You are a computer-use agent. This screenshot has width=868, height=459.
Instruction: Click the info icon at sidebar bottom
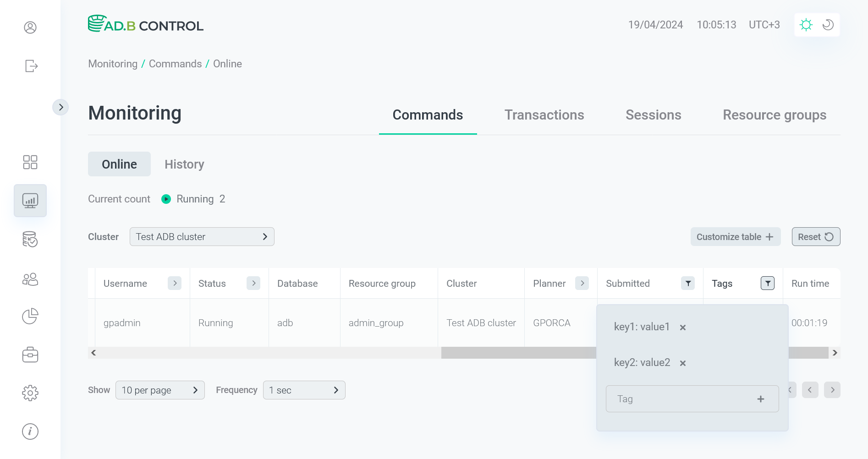tap(30, 431)
